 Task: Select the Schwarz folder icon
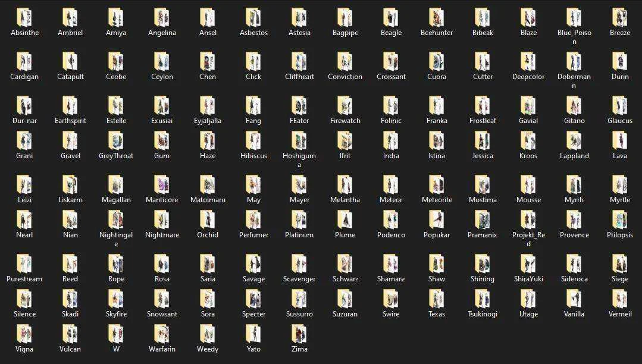point(345,264)
